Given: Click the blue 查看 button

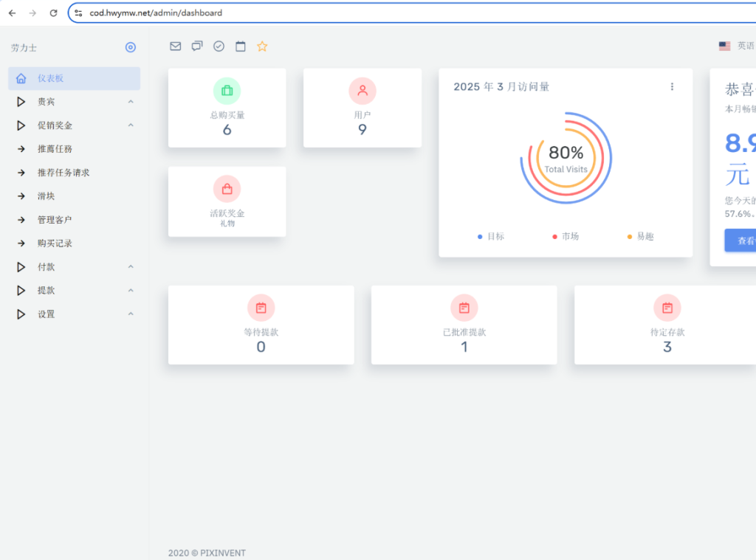Looking at the screenshot, I should (x=740, y=241).
